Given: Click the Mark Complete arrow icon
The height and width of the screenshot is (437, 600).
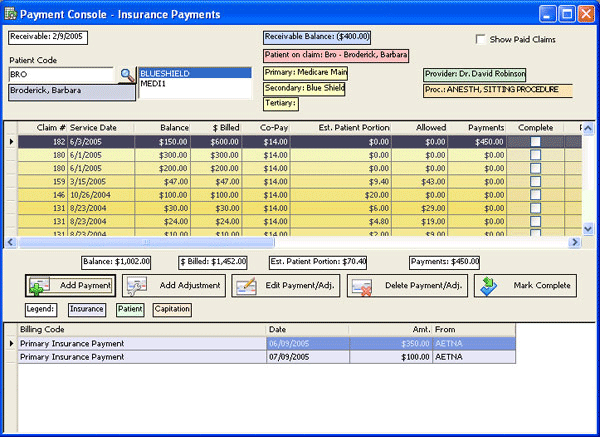Looking at the screenshot, I should tap(490, 286).
